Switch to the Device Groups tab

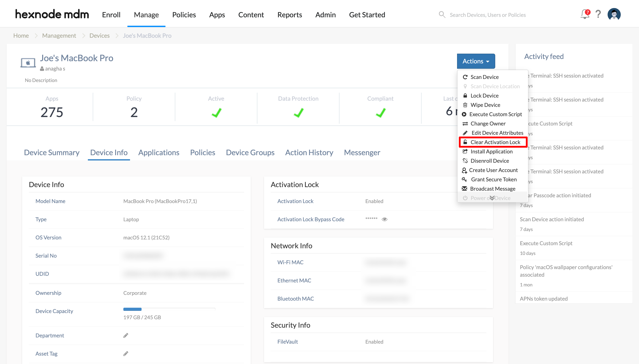point(250,153)
